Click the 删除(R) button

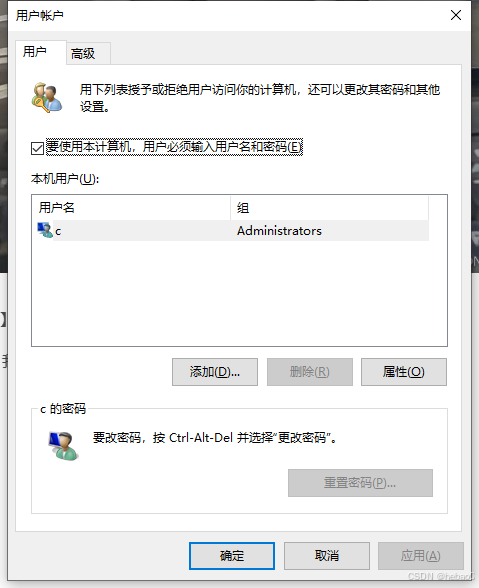coord(310,372)
